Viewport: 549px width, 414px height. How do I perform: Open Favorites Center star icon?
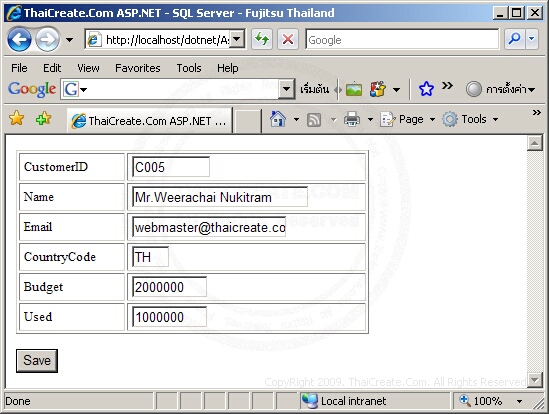tap(16, 118)
